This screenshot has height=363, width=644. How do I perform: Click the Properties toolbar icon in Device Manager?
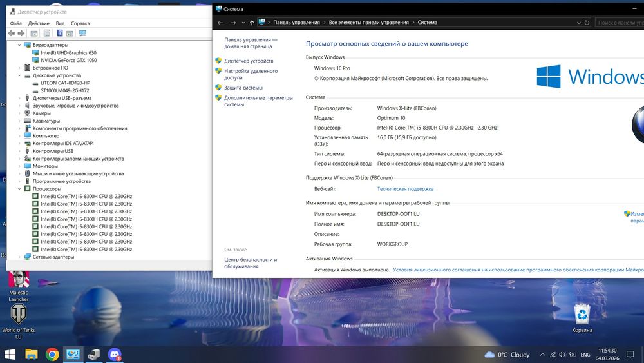point(47,34)
